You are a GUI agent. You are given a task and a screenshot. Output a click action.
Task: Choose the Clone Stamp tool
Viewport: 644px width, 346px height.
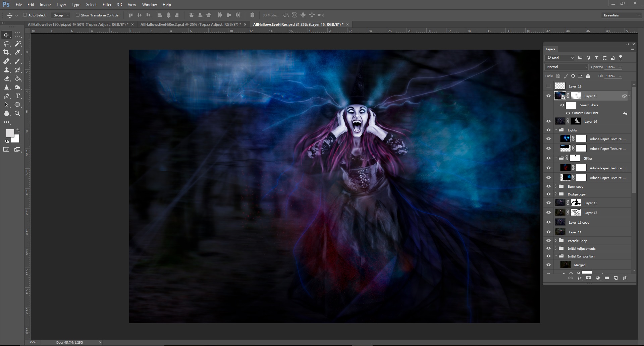pyautogui.click(x=6, y=70)
